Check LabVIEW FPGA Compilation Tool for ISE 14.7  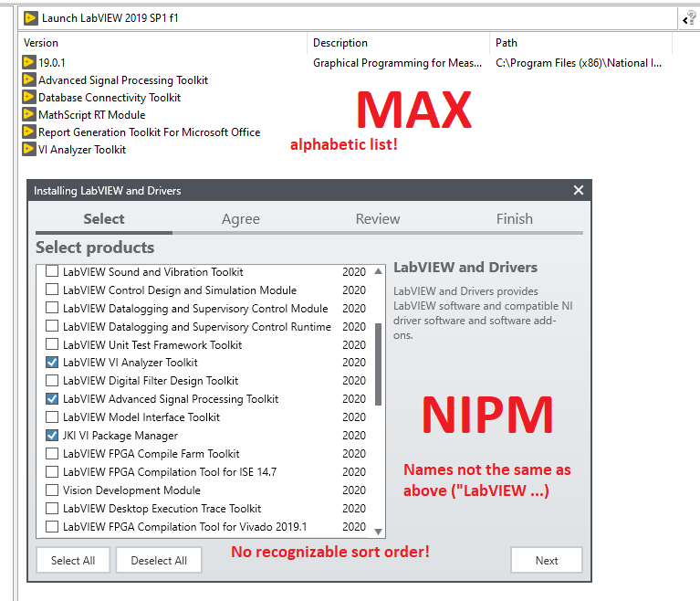click(52, 472)
